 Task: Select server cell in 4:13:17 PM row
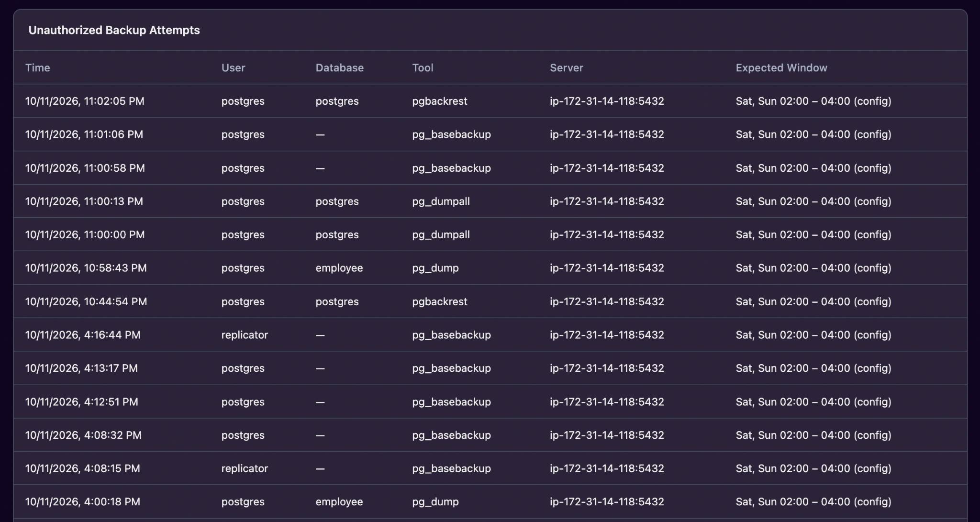607,368
